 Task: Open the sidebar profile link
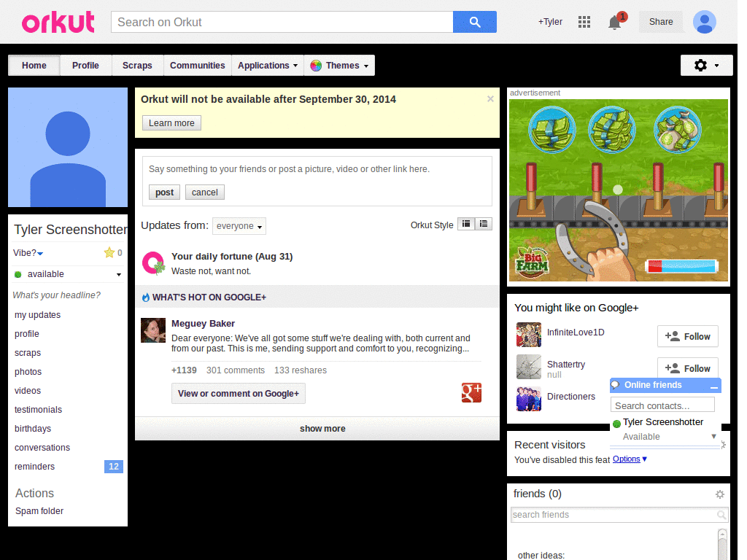pos(27,334)
